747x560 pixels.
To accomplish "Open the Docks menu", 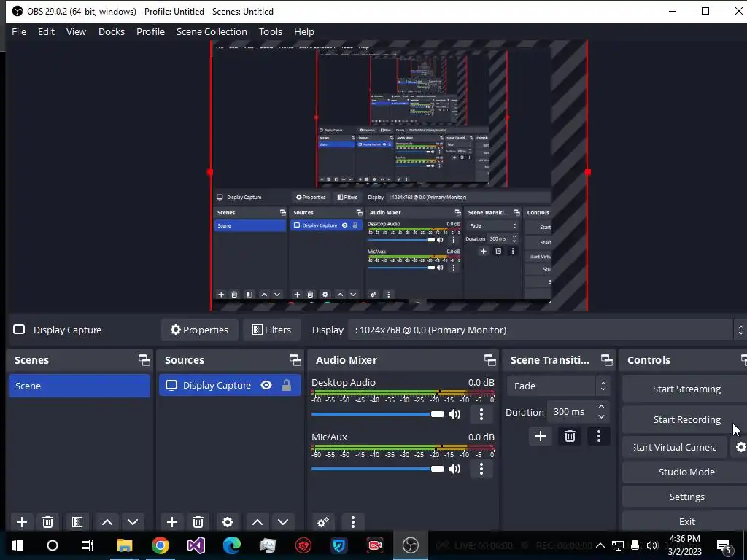I will tap(112, 31).
